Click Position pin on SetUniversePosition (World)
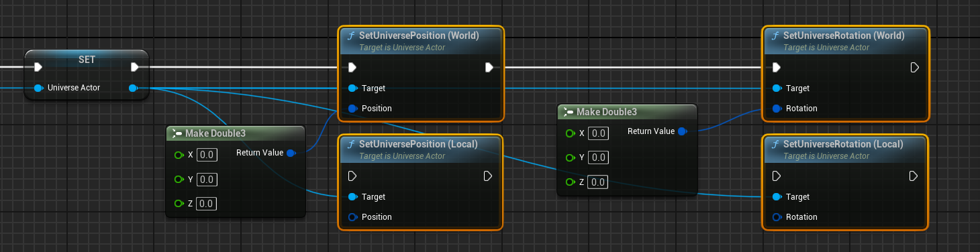This screenshot has height=252, width=980. pos(352,108)
